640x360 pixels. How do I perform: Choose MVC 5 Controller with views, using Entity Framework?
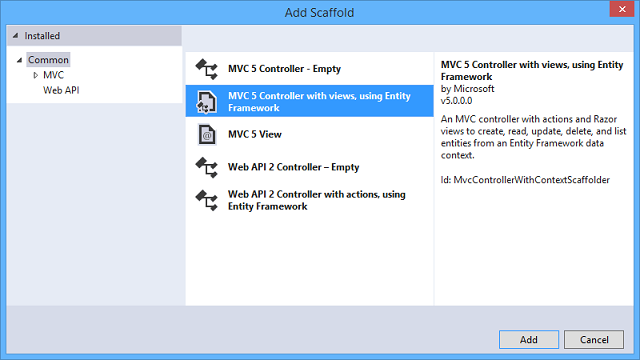(x=309, y=101)
